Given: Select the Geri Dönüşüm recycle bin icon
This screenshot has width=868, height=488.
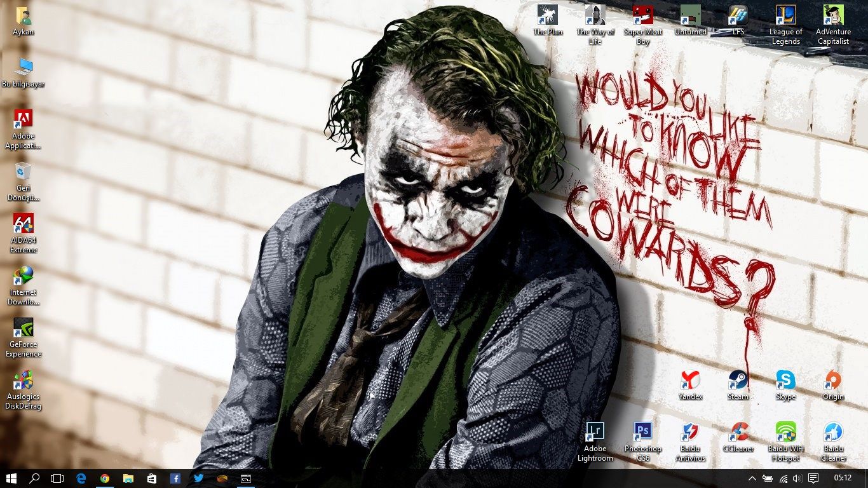Looking at the screenshot, I should (24, 182).
